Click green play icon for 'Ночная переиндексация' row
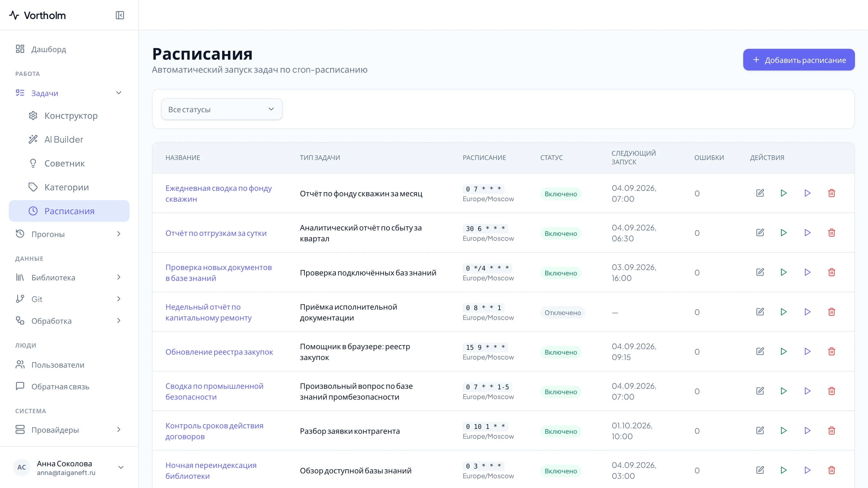 (x=784, y=470)
